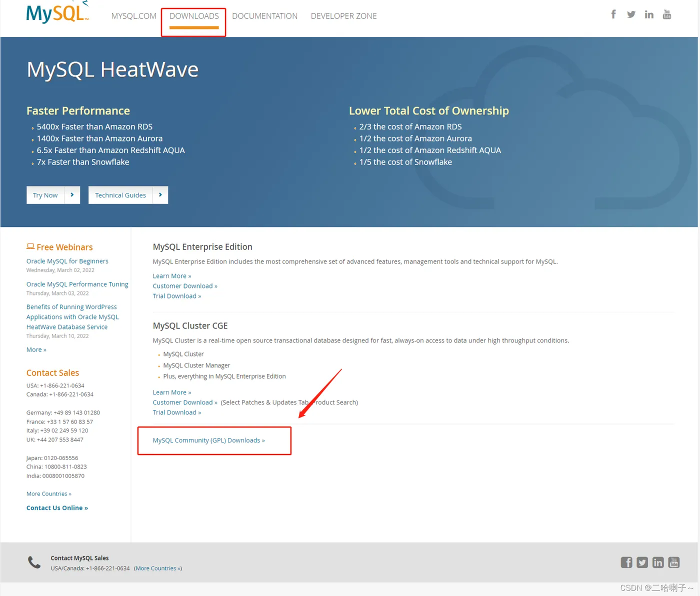This screenshot has width=700, height=596.
Task: Open the MYSQL.COM menu item
Action: (x=133, y=16)
